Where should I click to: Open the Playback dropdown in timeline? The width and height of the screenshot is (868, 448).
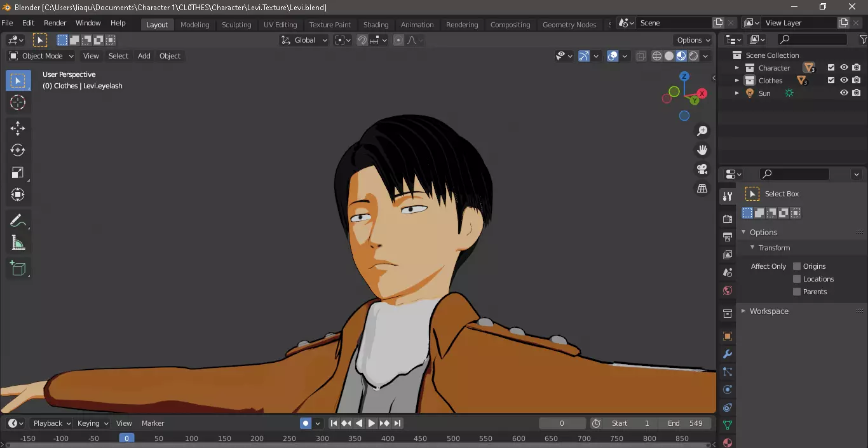[x=51, y=423]
